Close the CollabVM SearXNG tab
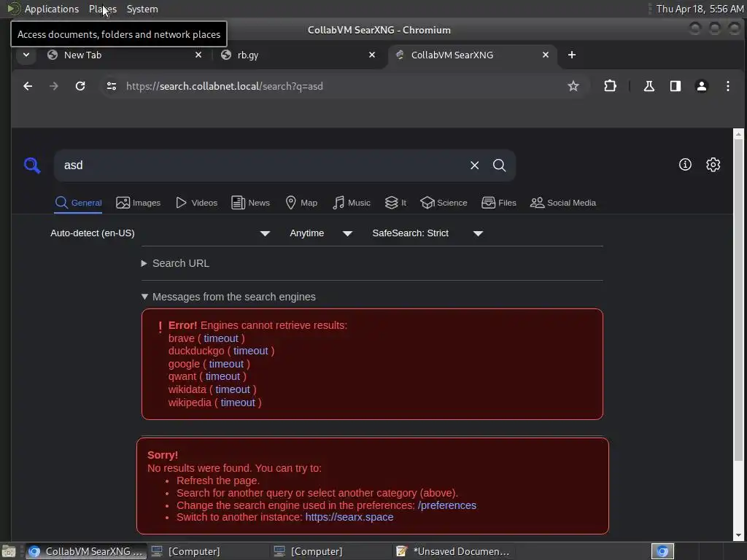Screen dimensions: 747x560 (x=546, y=55)
